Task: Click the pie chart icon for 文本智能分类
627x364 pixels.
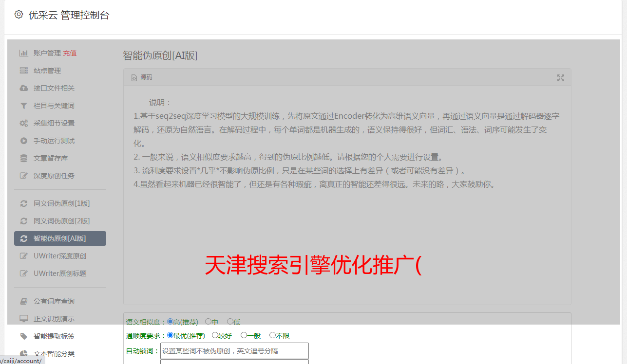Action: pyautogui.click(x=23, y=354)
